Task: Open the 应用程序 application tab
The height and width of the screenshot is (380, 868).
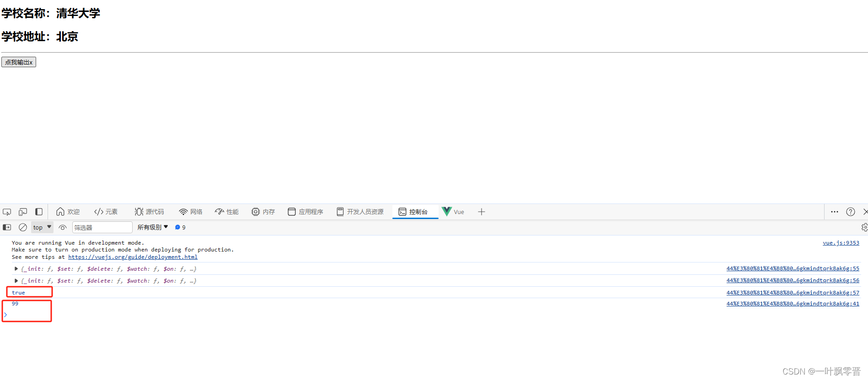Action: (x=305, y=212)
